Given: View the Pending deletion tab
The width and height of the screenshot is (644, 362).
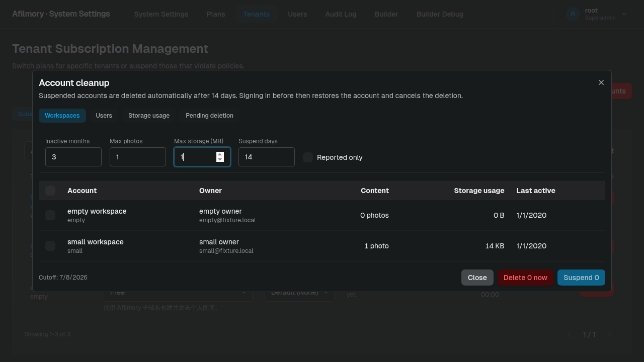Looking at the screenshot, I should click(209, 116).
